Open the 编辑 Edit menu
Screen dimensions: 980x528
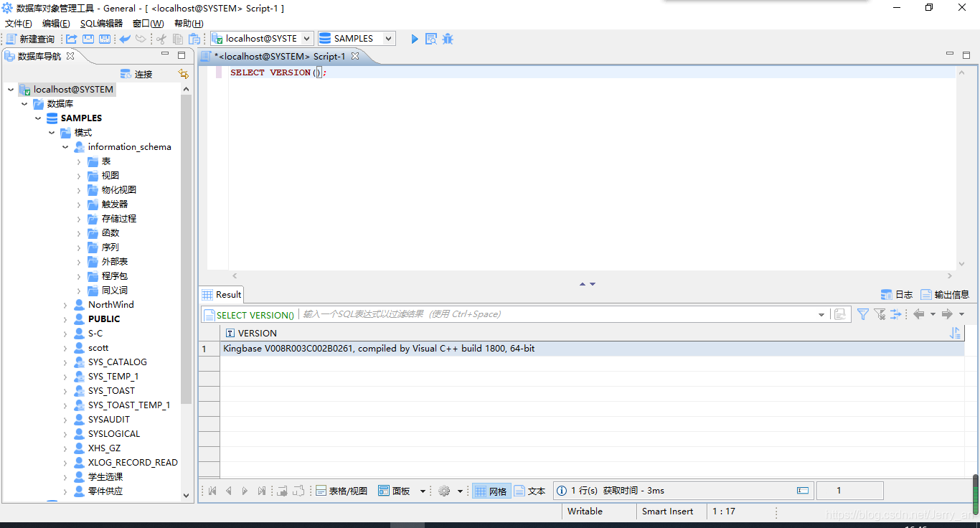[x=56, y=24]
